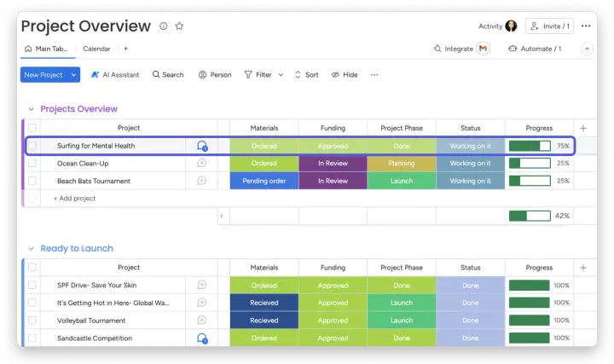Open AI Assistant
Viewport: 614px width, 364px height.
click(115, 75)
